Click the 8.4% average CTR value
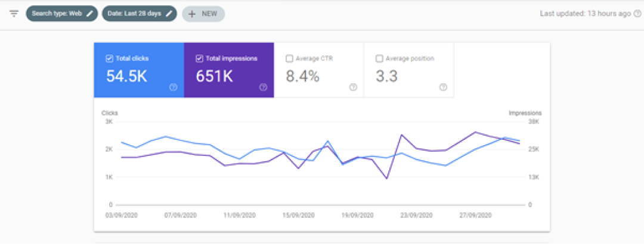Screen dimensions: 644x244 302,76
